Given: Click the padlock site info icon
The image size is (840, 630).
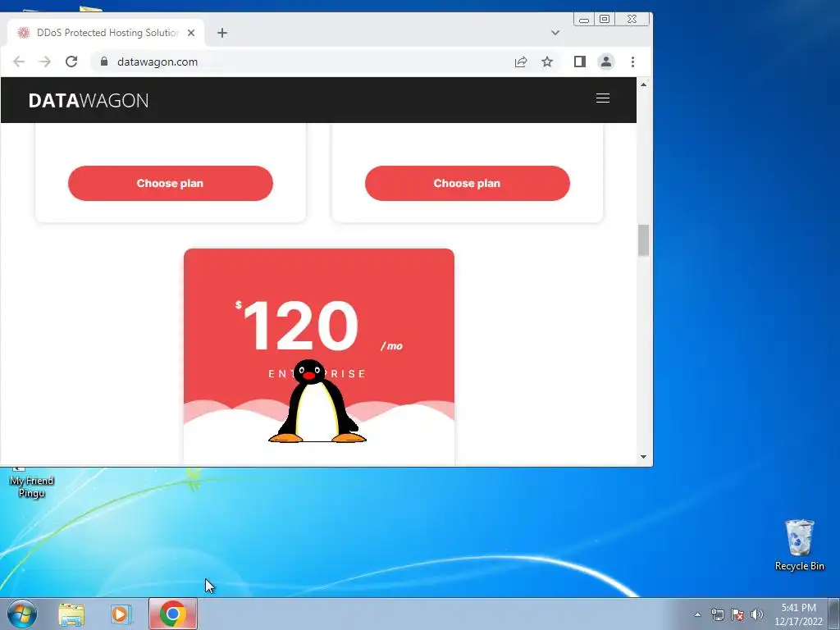Looking at the screenshot, I should coord(104,62).
